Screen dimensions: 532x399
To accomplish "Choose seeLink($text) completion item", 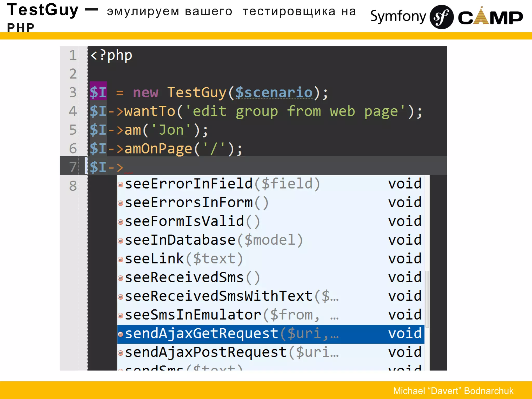I will (x=271, y=259).
